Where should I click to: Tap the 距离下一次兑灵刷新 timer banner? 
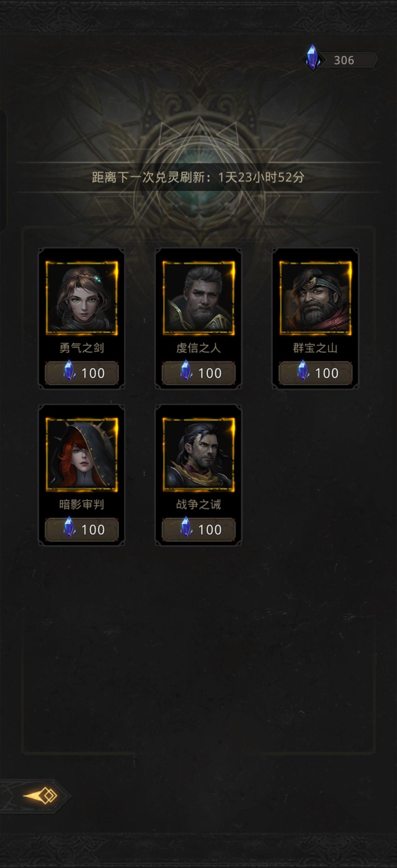coord(198,177)
